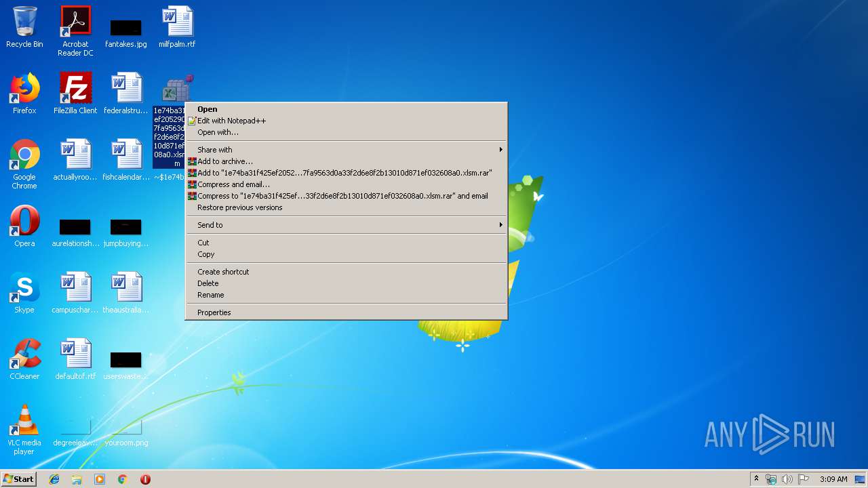Viewport: 868px width, 488px height.
Task: Open Windows Media Player taskbar icon
Action: point(100,479)
